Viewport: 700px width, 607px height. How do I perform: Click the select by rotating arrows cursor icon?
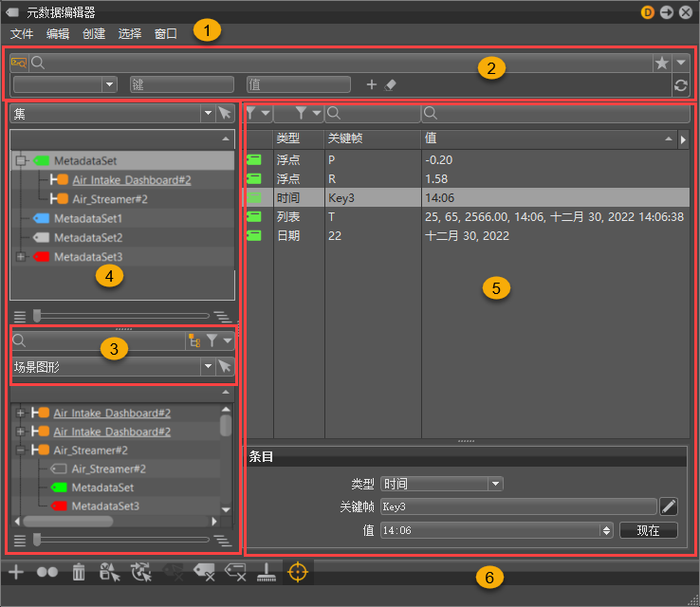tap(141, 572)
